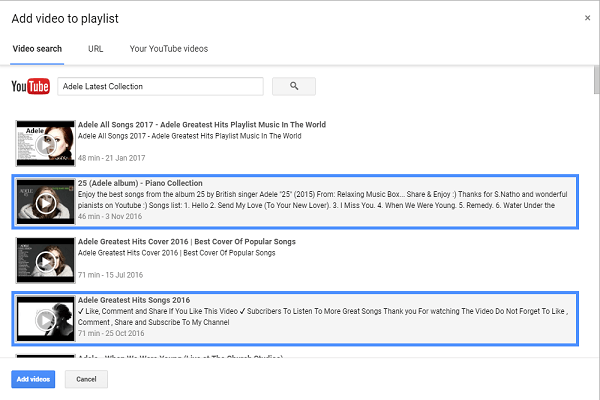Click the 71 min - 15 Jul 2016 text
The width and height of the screenshot is (600, 400).
tap(110, 275)
